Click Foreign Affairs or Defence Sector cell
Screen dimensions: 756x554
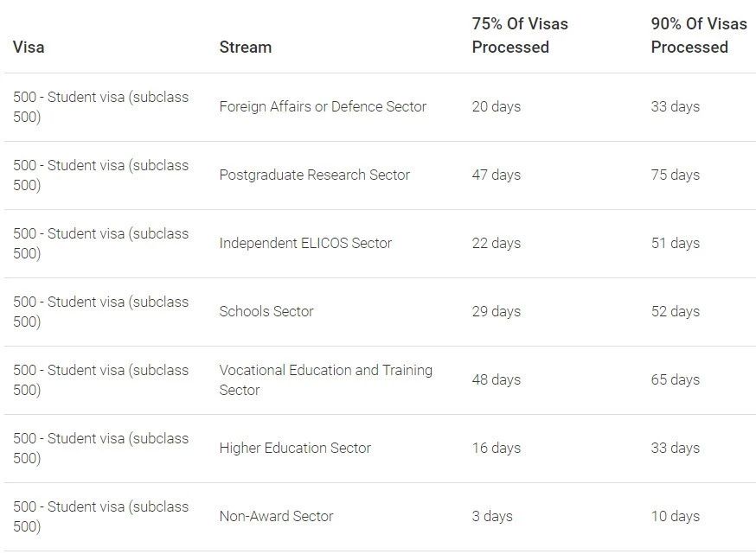coord(323,106)
